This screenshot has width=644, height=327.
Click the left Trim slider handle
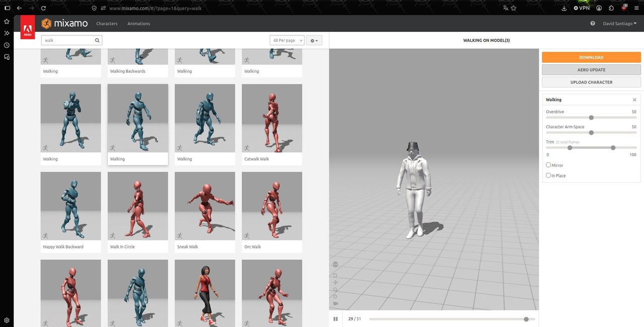tap(570, 148)
